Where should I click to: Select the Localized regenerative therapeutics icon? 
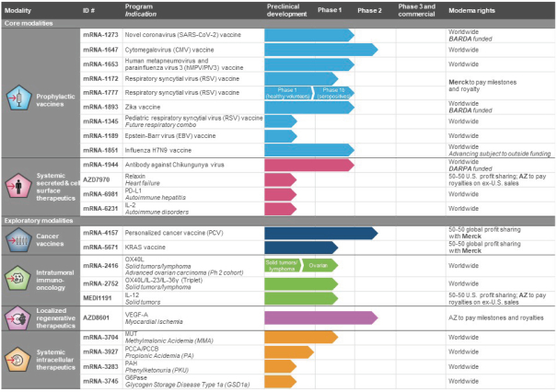[19, 317]
